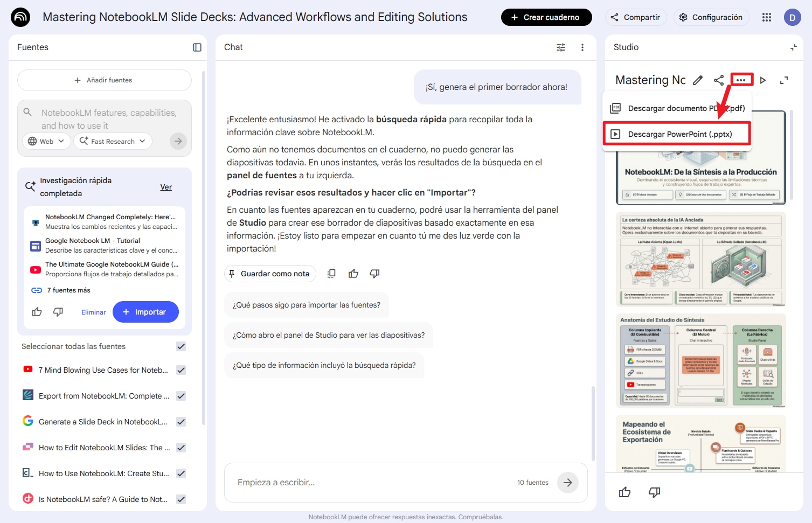The image size is (812, 523).
Task: Uncheck How to Edit NotebookLM Slides checkbox
Action: tap(181, 448)
